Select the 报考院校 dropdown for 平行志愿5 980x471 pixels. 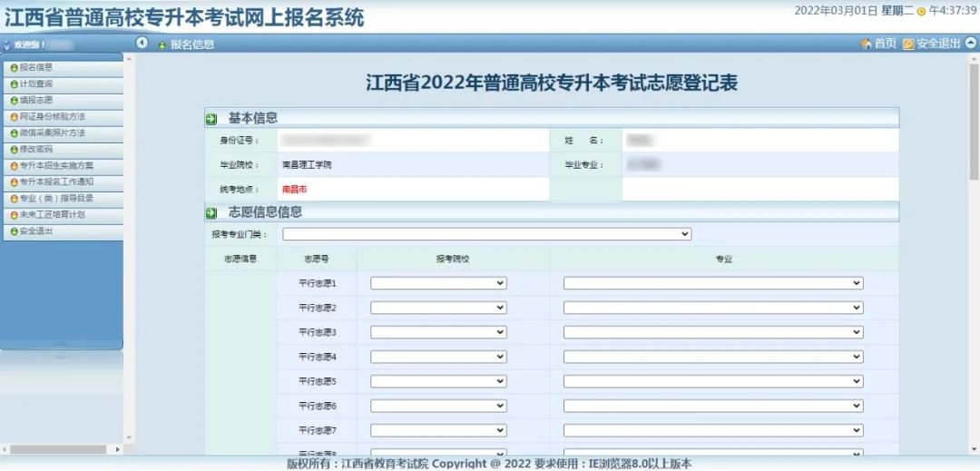click(x=438, y=381)
